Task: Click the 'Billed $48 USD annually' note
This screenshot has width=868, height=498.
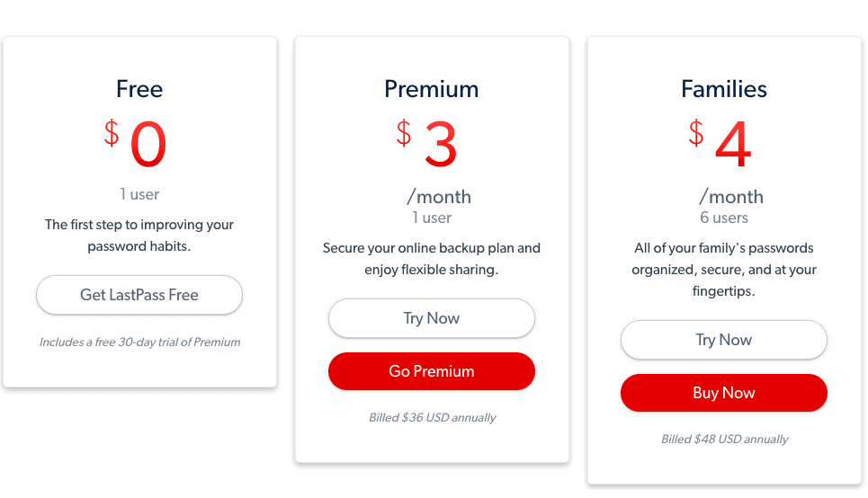Action: tap(724, 440)
